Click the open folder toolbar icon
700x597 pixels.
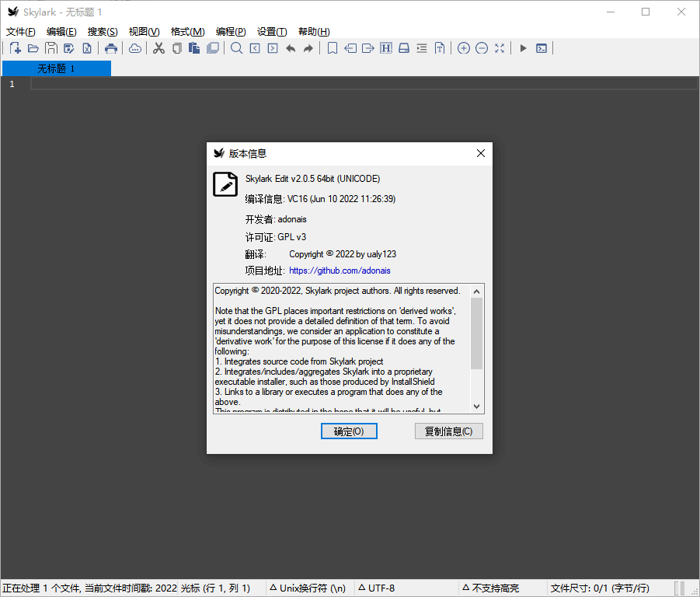pos(33,48)
